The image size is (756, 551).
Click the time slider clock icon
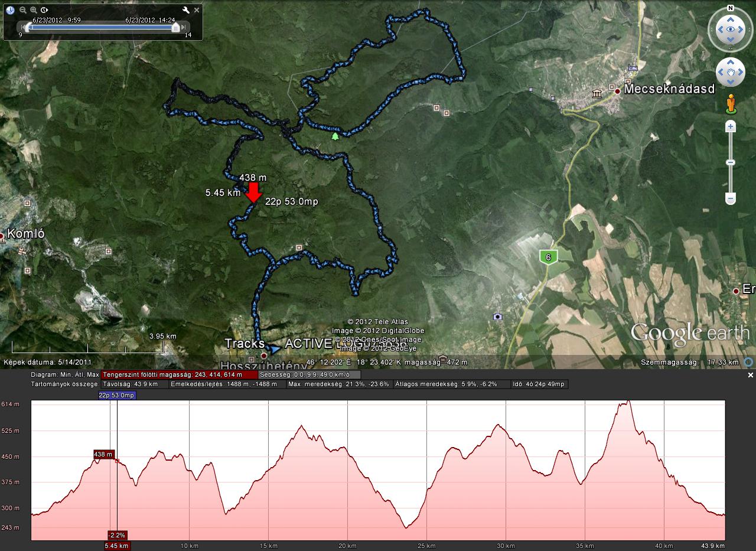click(x=10, y=10)
